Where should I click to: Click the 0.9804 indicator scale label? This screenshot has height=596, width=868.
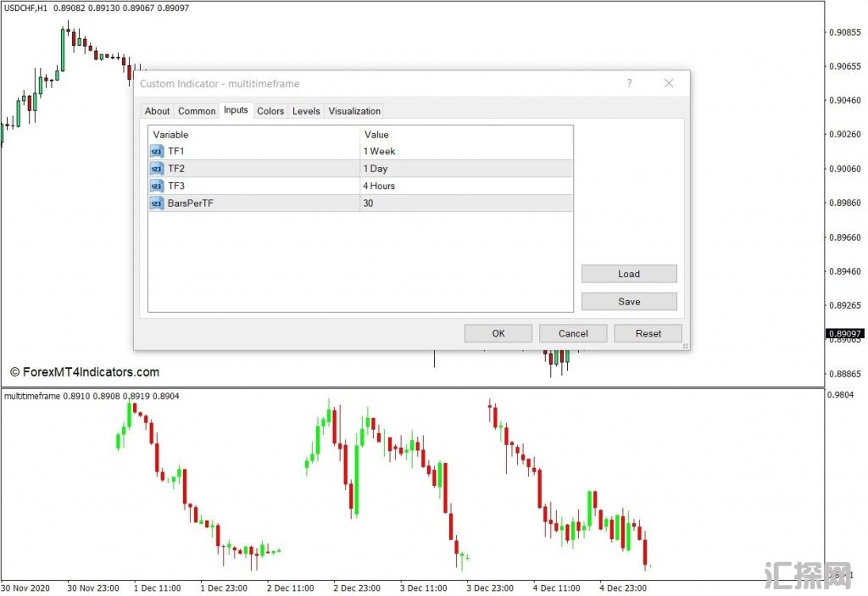[x=840, y=394]
